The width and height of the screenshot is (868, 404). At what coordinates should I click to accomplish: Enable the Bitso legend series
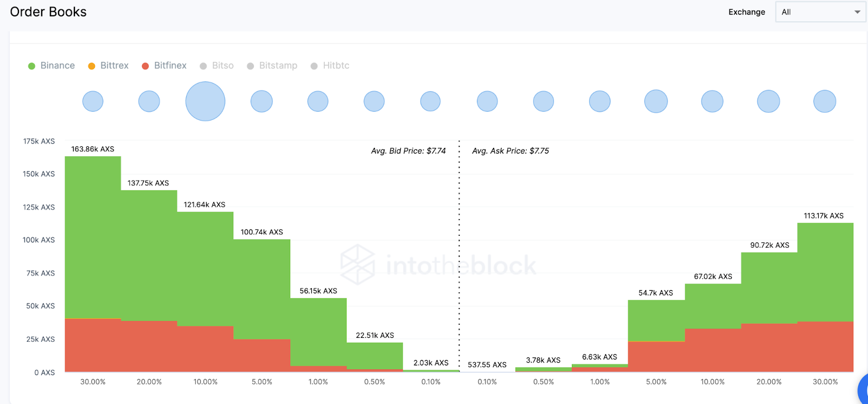click(x=217, y=66)
